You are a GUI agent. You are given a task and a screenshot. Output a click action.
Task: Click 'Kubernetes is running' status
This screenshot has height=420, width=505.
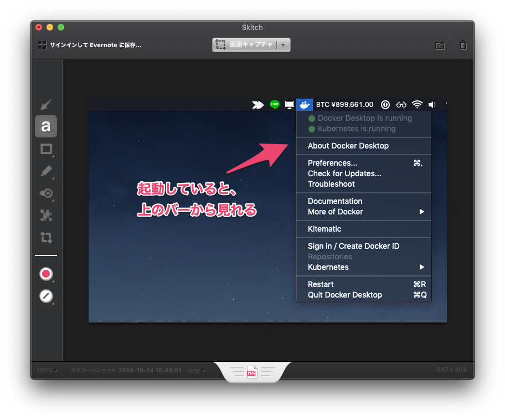click(364, 129)
